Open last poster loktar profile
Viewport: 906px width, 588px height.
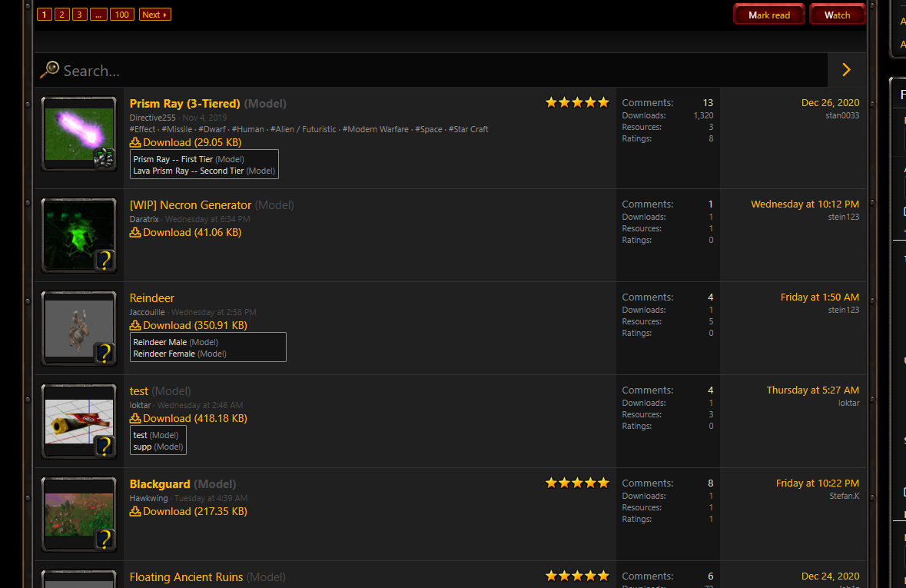pyautogui.click(x=849, y=403)
